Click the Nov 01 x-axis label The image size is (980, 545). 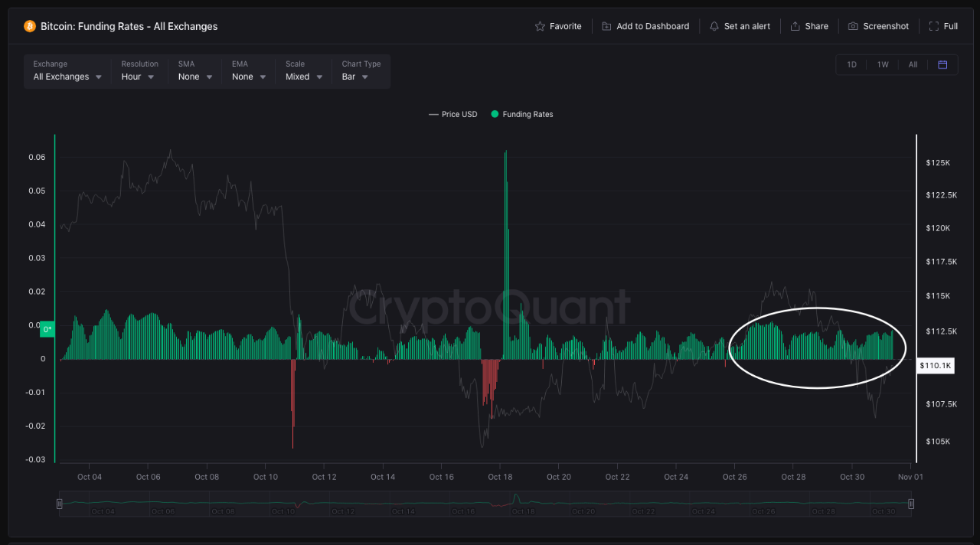(x=910, y=477)
